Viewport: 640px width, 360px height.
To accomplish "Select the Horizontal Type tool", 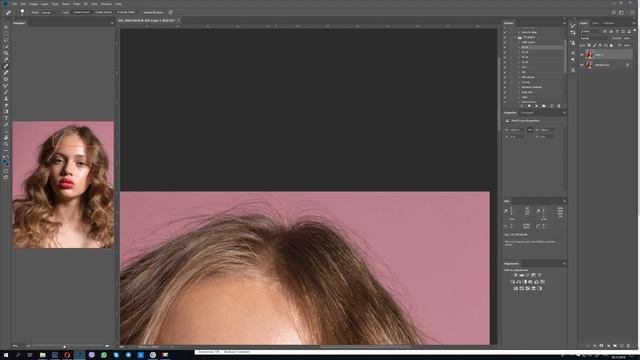I will tap(6, 118).
